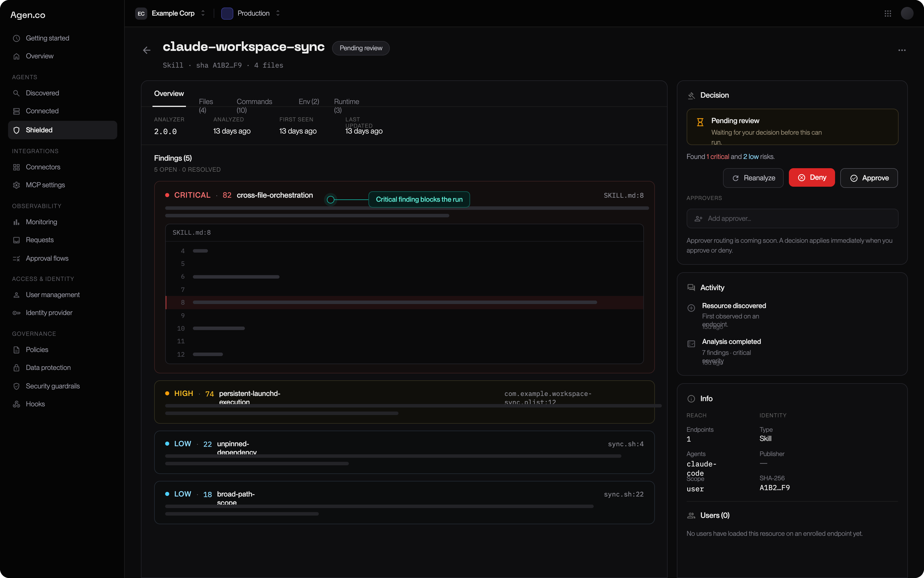924x578 pixels.
Task: Click the analyzer version '2.0.0'
Action: (x=165, y=131)
